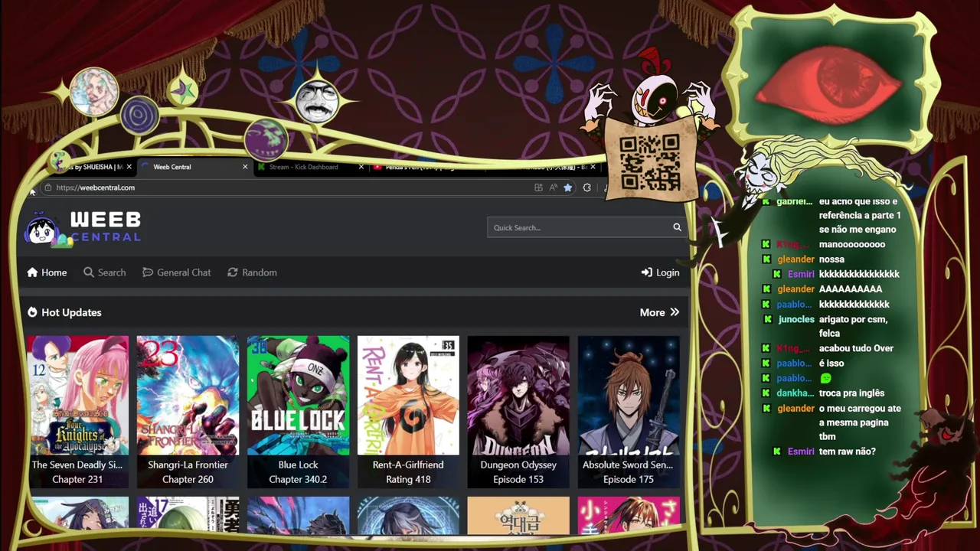Viewport: 980px width, 551px height.
Task: Open the General Chat link
Action: pos(176,272)
